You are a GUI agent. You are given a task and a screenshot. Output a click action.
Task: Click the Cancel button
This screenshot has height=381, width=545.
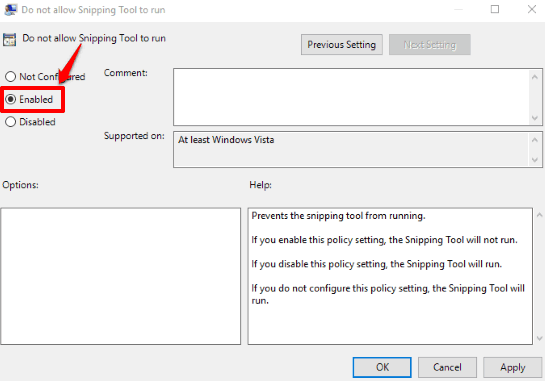click(x=447, y=367)
